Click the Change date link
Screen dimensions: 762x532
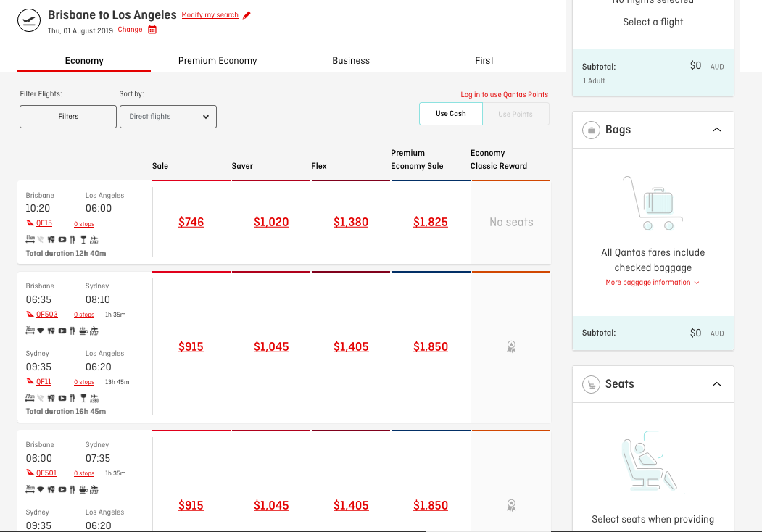[131, 30]
